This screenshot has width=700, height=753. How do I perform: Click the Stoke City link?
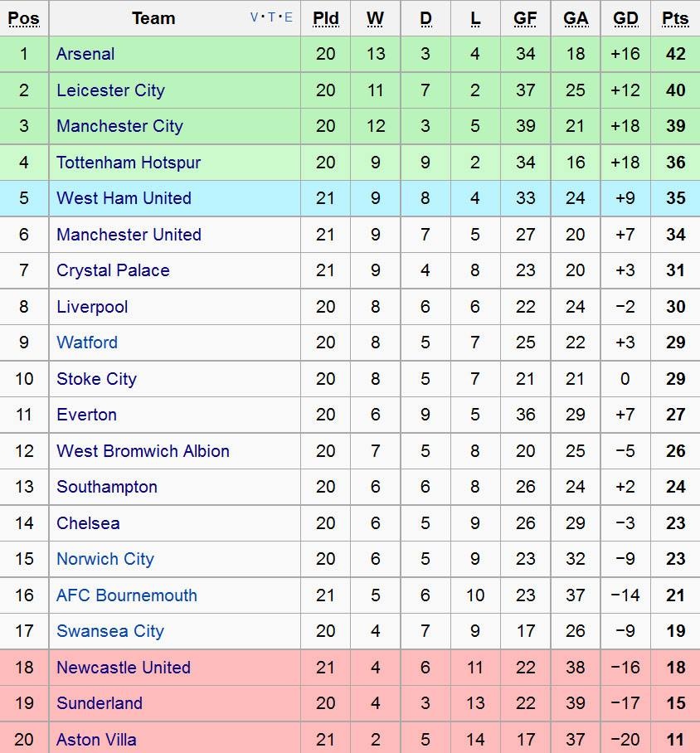pos(96,379)
